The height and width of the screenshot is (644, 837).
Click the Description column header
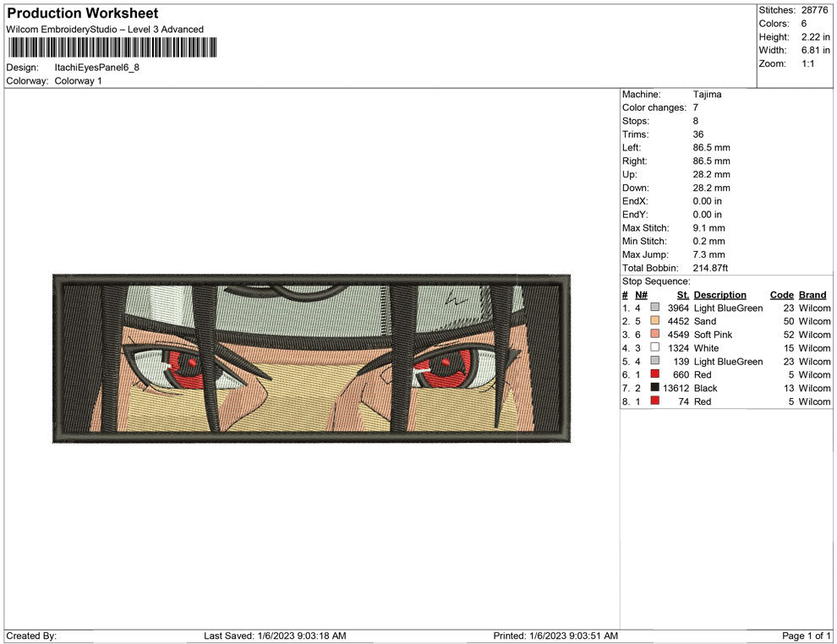[719, 294]
